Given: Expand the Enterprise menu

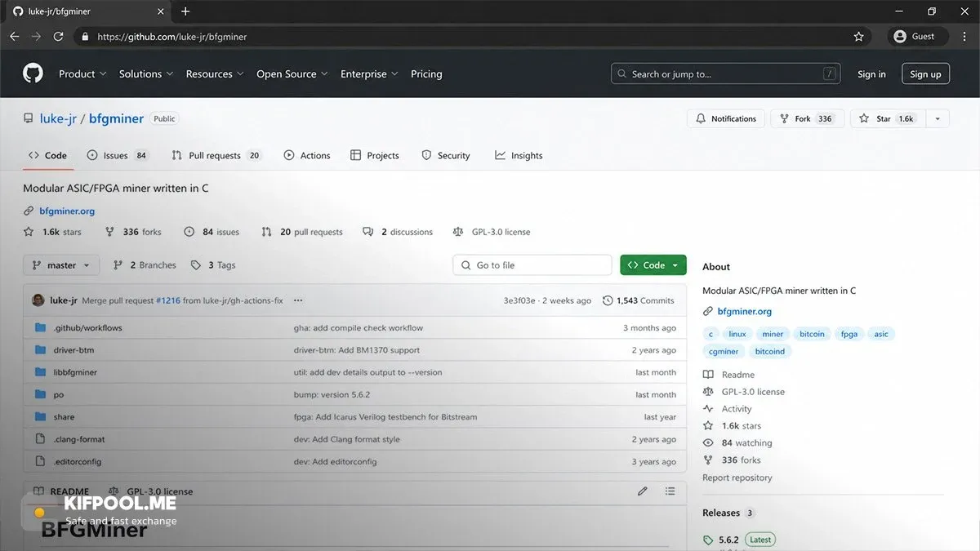Looking at the screenshot, I should point(369,73).
